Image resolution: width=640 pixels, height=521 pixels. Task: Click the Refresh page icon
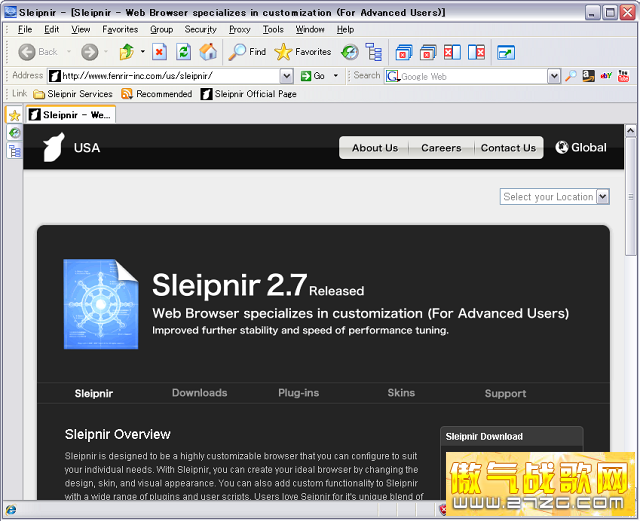click(184, 52)
